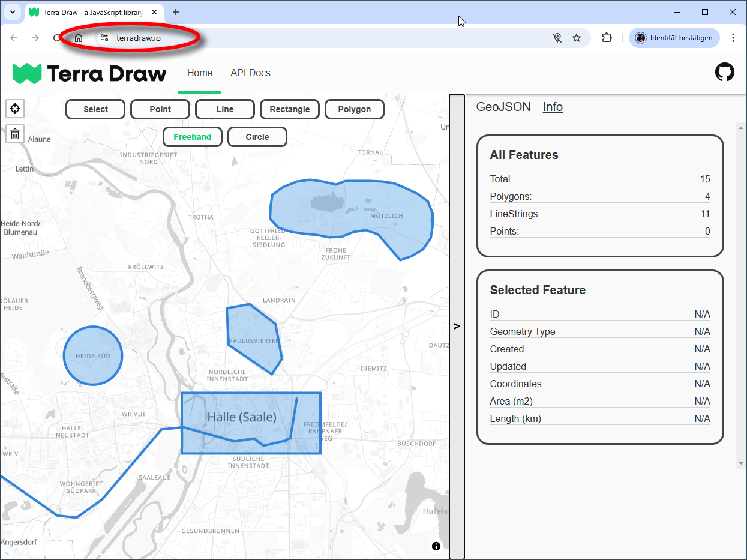Open site settings icon in address bar

104,38
